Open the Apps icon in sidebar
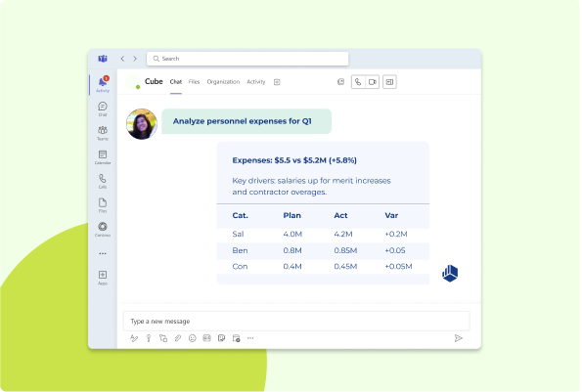582x392 pixels. click(103, 278)
